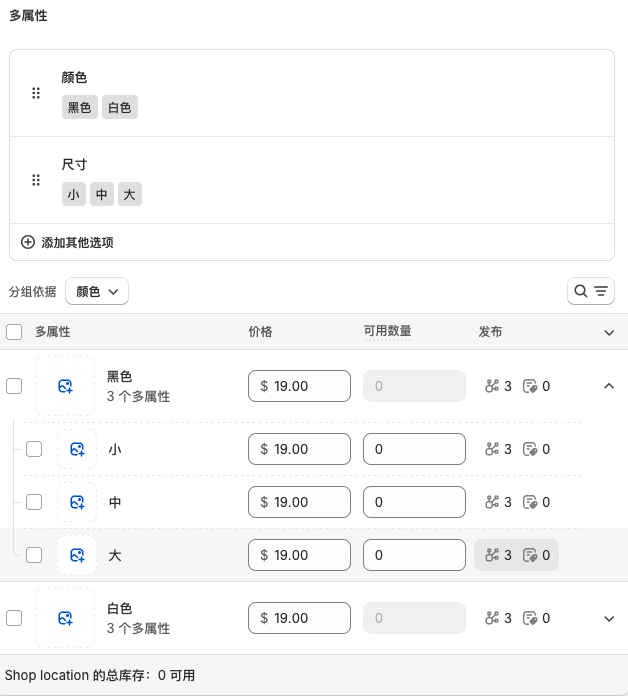This screenshot has width=628, height=696.
Task: Edit the 小 variant quantity field
Action: pos(415,449)
